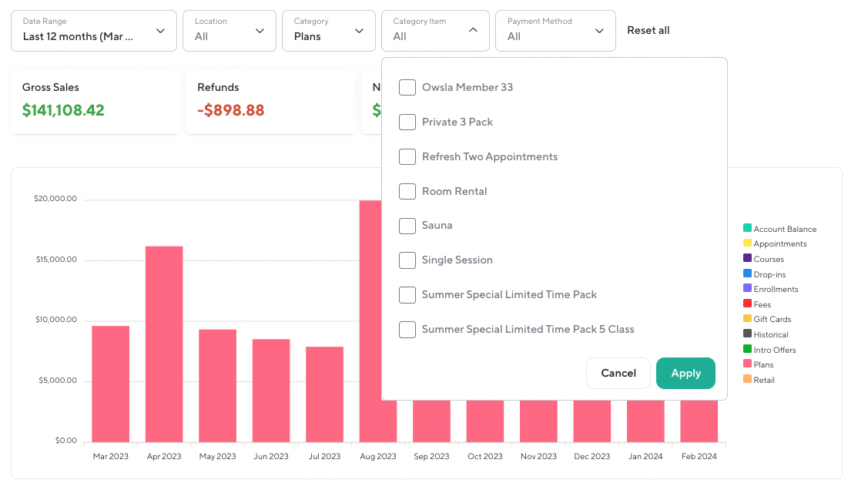Select Refresh Two Appointments checkbox
The width and height of the screenshot is (868, 500).
click(x=407, y=157)
